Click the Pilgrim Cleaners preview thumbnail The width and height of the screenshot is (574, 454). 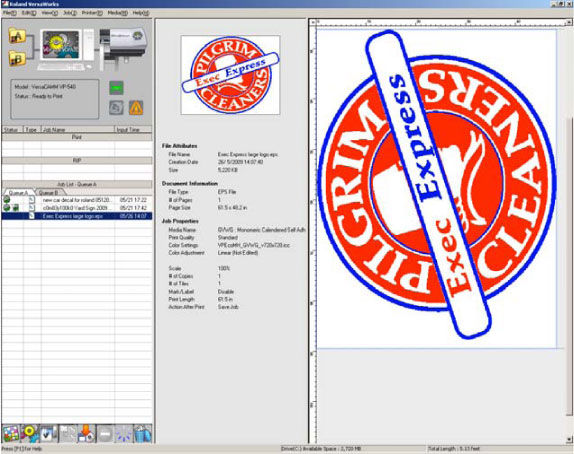pyautogui.click(x=230, y=75)
